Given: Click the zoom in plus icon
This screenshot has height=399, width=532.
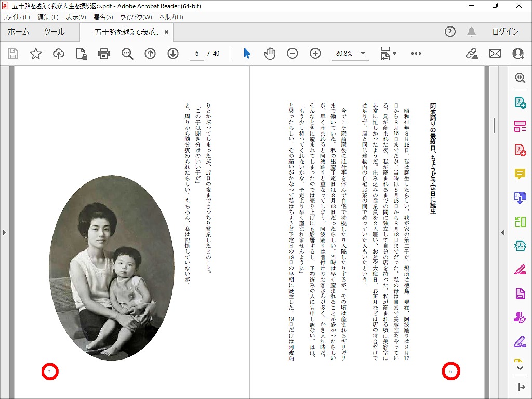Looking at the screenshot, I should [x=315, y=54].
